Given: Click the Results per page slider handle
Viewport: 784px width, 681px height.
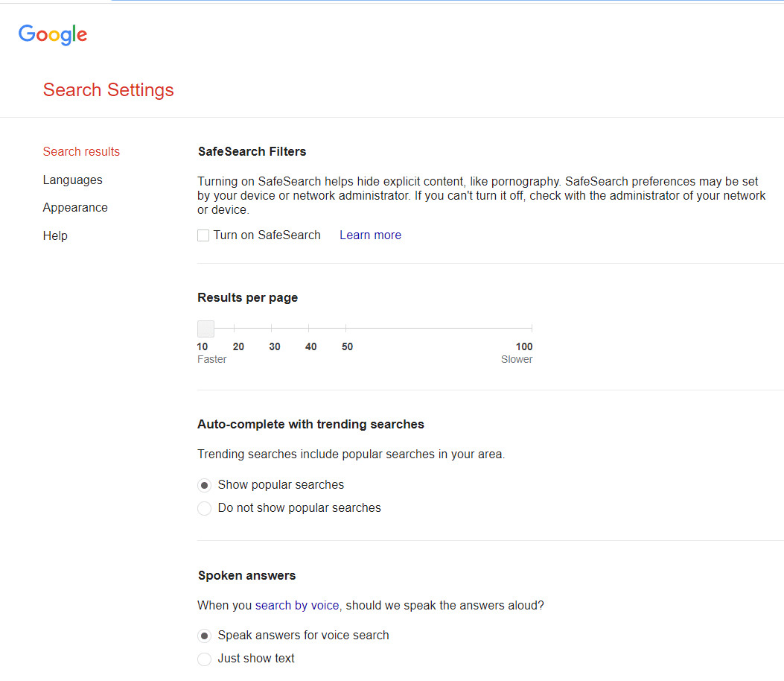Looking at the screenshot, I should coord(206,329).
